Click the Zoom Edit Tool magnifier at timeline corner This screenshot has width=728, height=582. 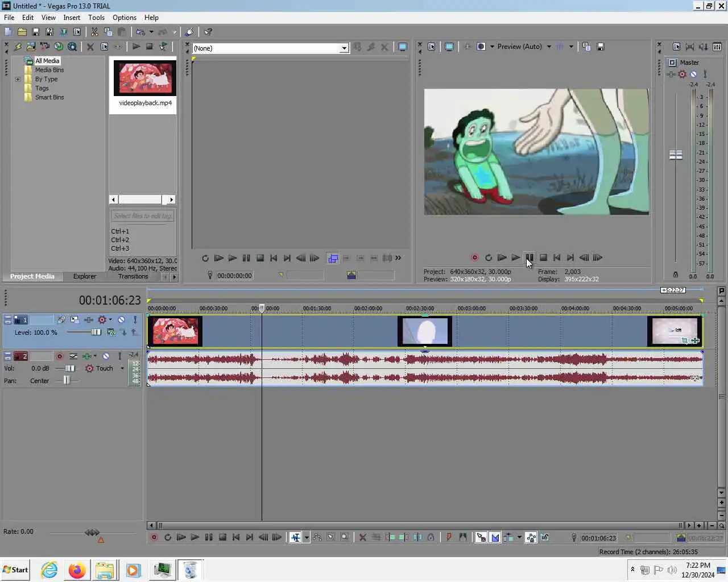[721, 526]
